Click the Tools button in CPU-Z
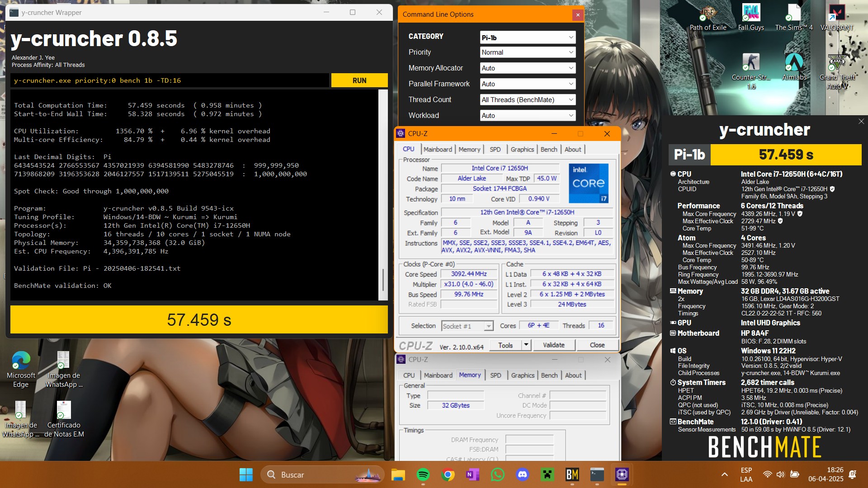 pyautogui.click(x=505, y=345)
